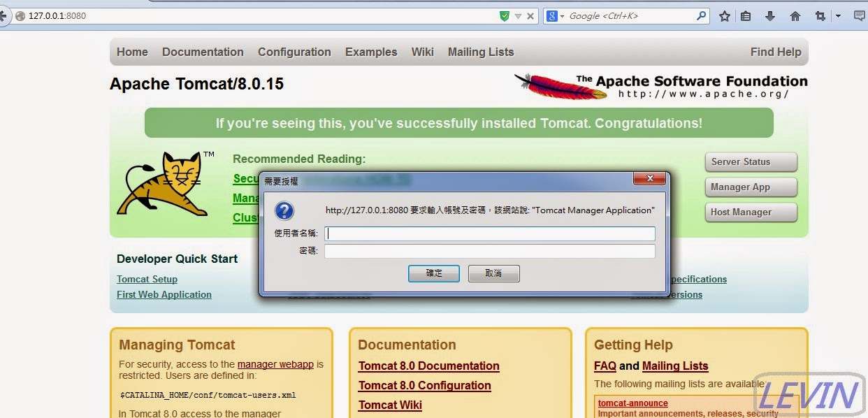Show bookmarks list icon
The height and width of the screenshot is (418, 868).
pos(746,15)
